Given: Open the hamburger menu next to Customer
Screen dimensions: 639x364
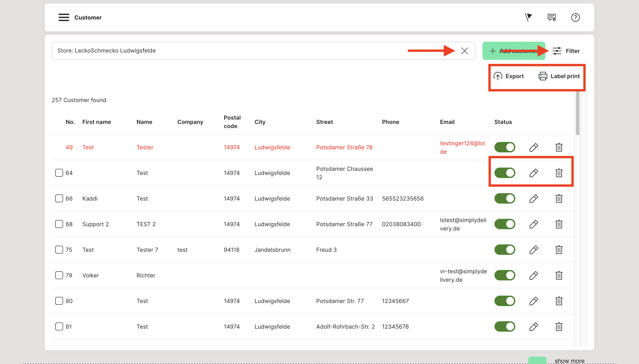Looking at the screenshot, I should click(64, 18).
